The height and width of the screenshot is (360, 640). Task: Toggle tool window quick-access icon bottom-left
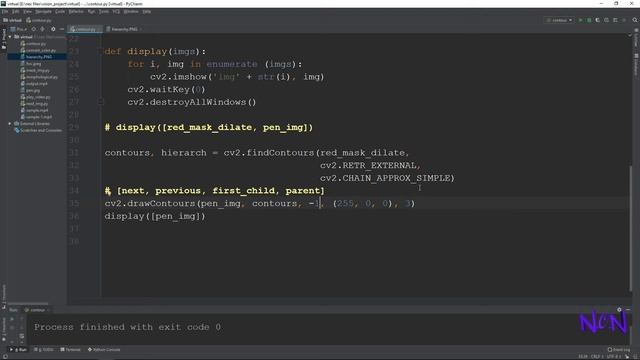[x=5, y=356]
